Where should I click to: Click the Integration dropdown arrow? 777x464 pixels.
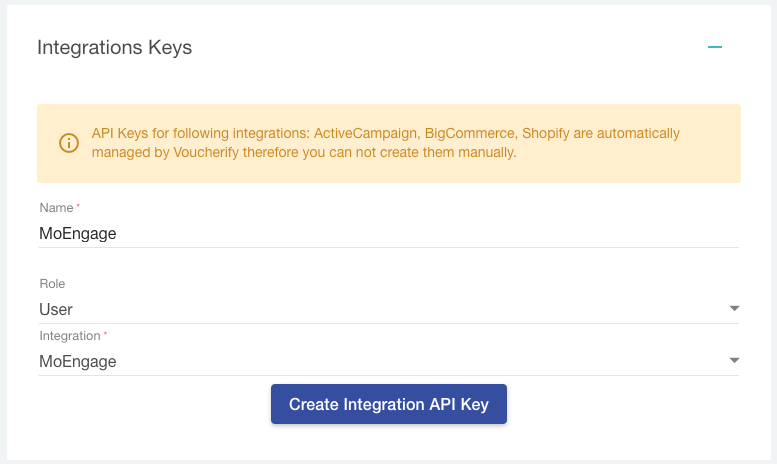point(733,361)
